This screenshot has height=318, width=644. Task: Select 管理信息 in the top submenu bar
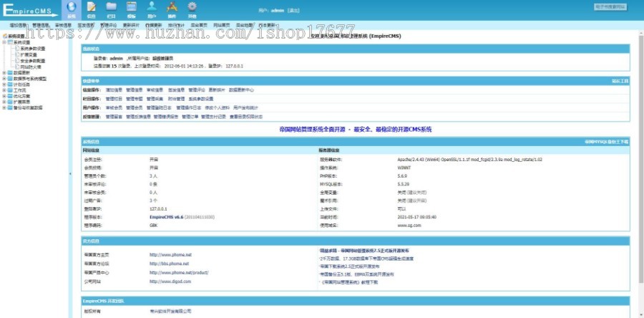coord(40,26)
